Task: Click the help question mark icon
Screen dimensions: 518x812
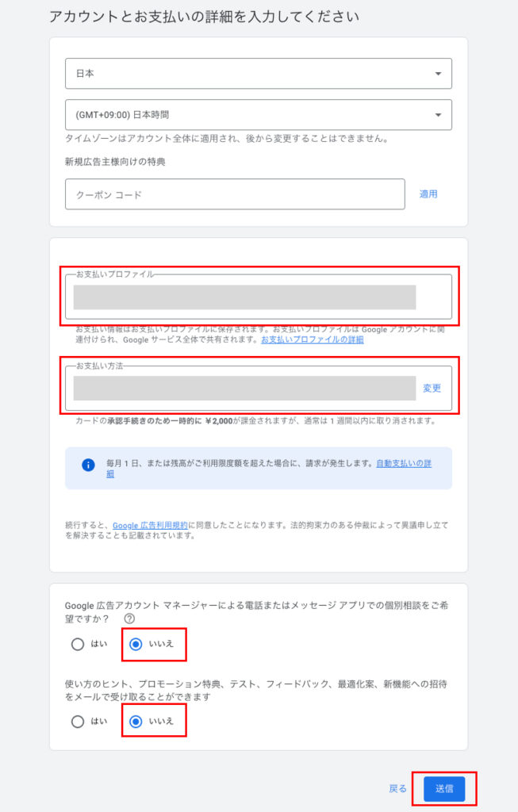Action: (x=129, y=619)
